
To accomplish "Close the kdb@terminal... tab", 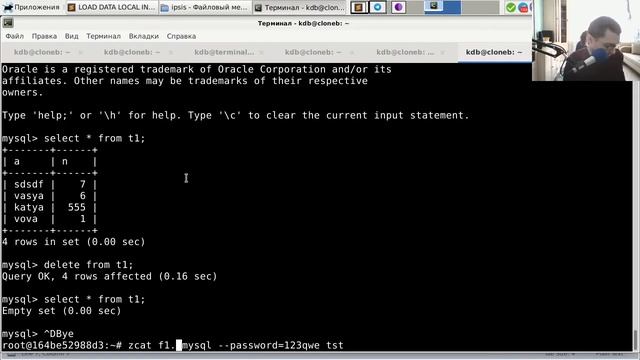I will pyautogui.click(x=261, y=52).
